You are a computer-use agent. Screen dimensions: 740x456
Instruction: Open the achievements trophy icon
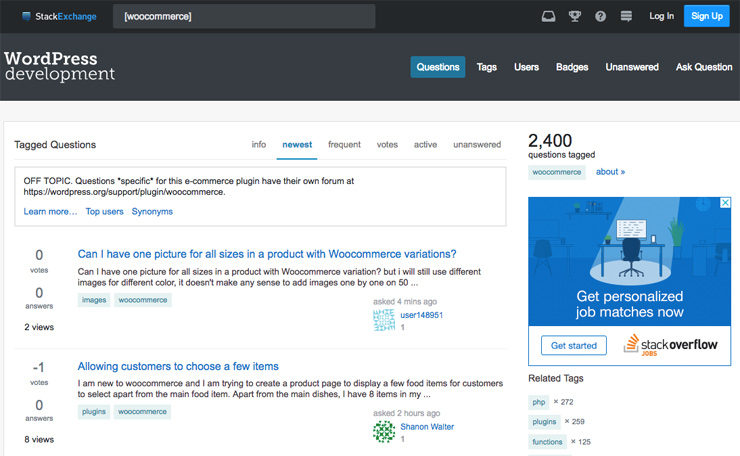[574, 17]
